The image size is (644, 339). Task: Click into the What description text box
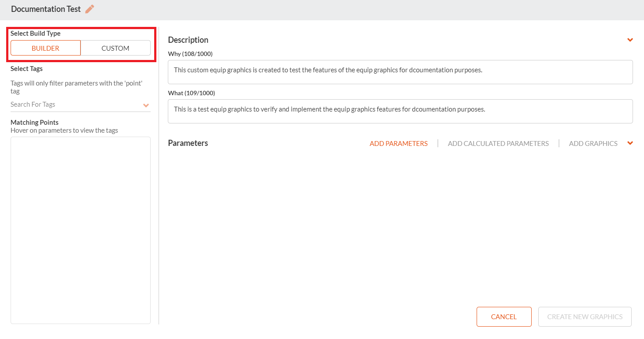pos(400,111)
